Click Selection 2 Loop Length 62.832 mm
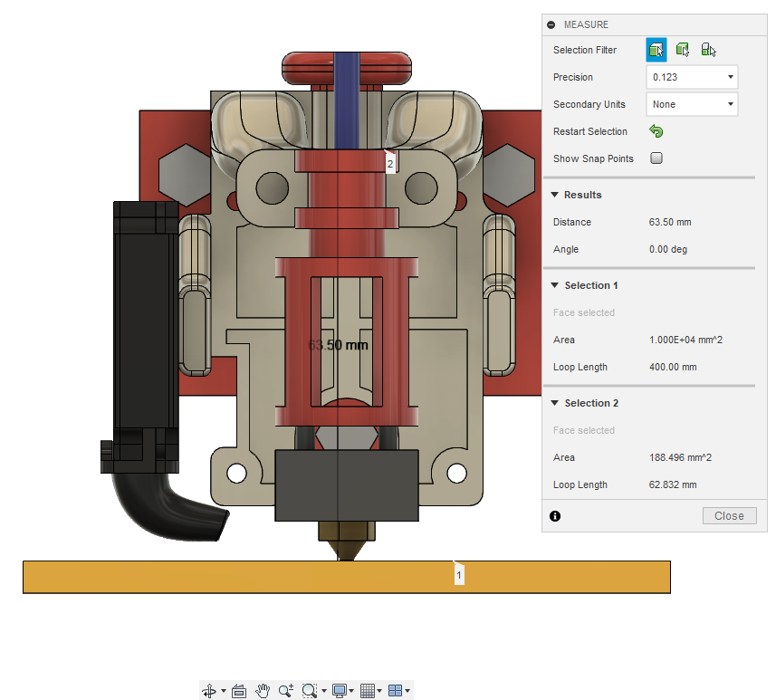Viewport: 776px width, 700px height. pyautogui.click(x=673, y=485)
